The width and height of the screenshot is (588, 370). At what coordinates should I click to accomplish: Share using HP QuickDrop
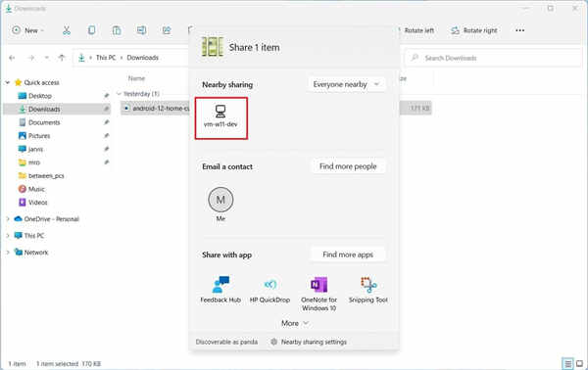[x=270, y=290]
